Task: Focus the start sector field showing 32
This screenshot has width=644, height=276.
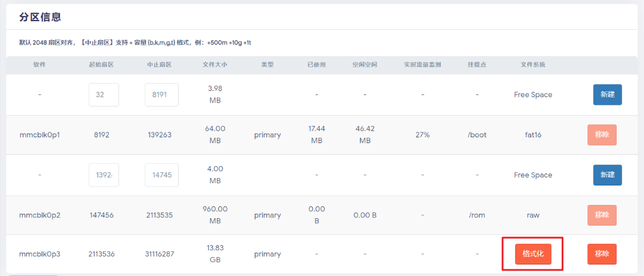Action: click(x=104, y=94)
